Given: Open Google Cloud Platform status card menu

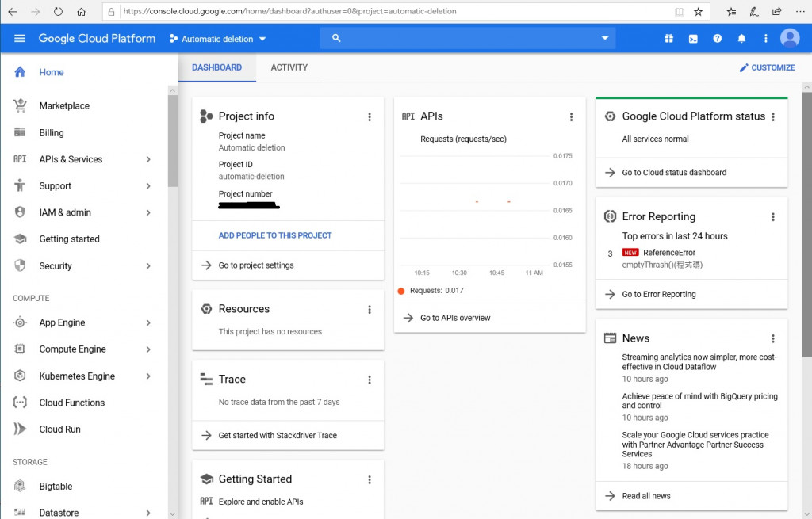Looking at the screenshot, I should [x=773, y=117].
